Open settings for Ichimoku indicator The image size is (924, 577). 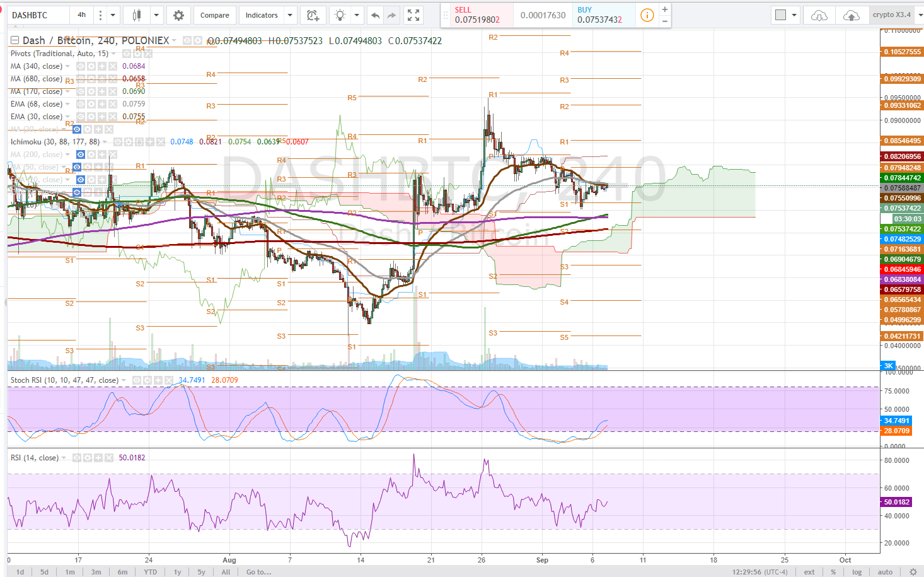point(129,142)
